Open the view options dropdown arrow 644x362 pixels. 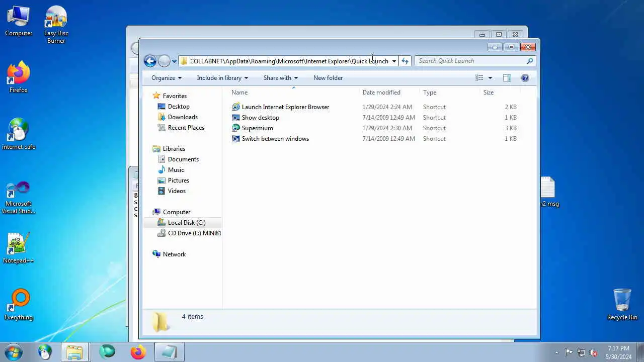click(x=490, y=78)
